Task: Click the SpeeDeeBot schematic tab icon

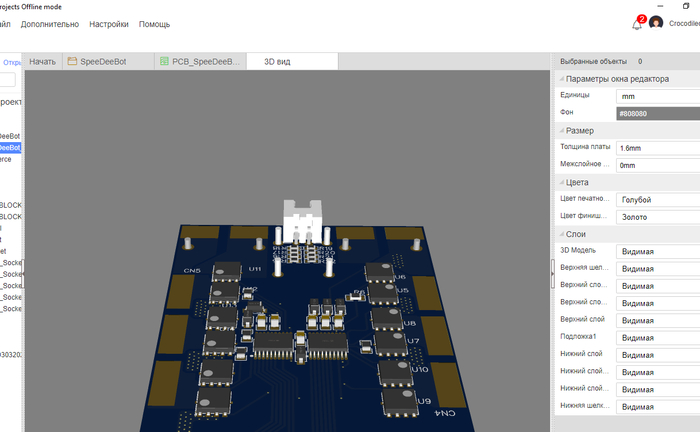Action: click(72, 61)
